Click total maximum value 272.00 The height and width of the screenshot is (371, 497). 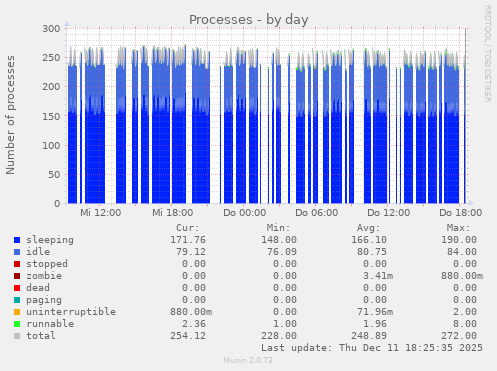click(459, 336)
